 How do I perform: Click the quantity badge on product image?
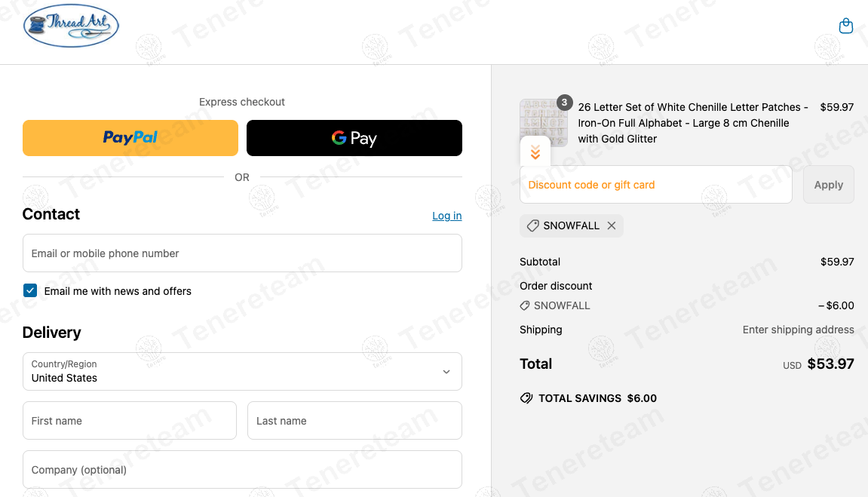pyautogui.click(x=564, y=103)
